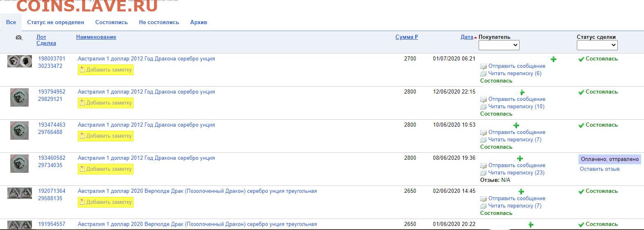Click green plus icon for lot 198003701
The height and width of the screenshot is (230, 644).
pos(554,59)
